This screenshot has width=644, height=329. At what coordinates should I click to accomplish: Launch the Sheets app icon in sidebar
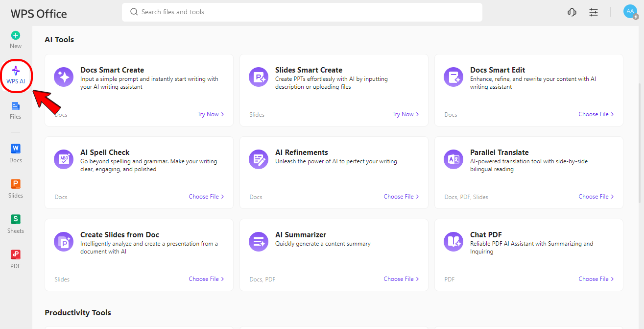(x=16, y=219)
